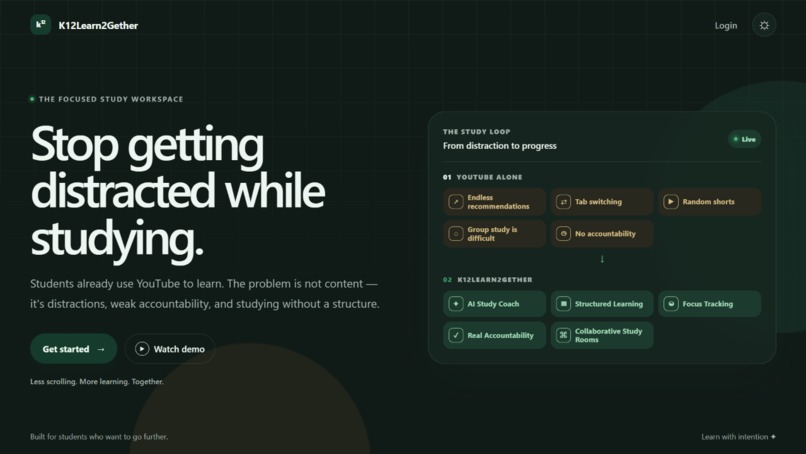Select the AI Study Coach chip
Screen dimensions: 806x454
point(494,304)
